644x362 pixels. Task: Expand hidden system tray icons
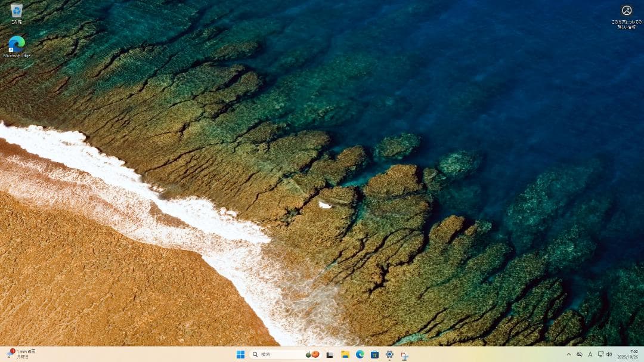point(569,354)
